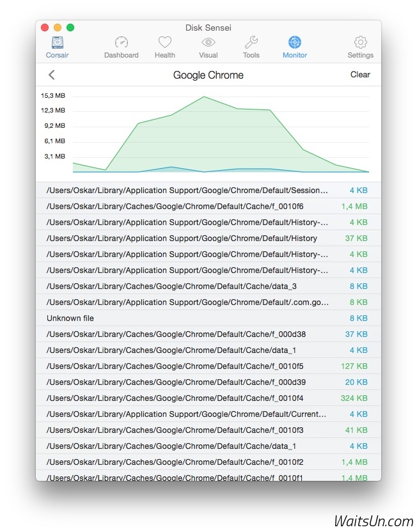Open the Dashboard gauge icon
This screenshot has width=417, height=532.
[122, 43]
